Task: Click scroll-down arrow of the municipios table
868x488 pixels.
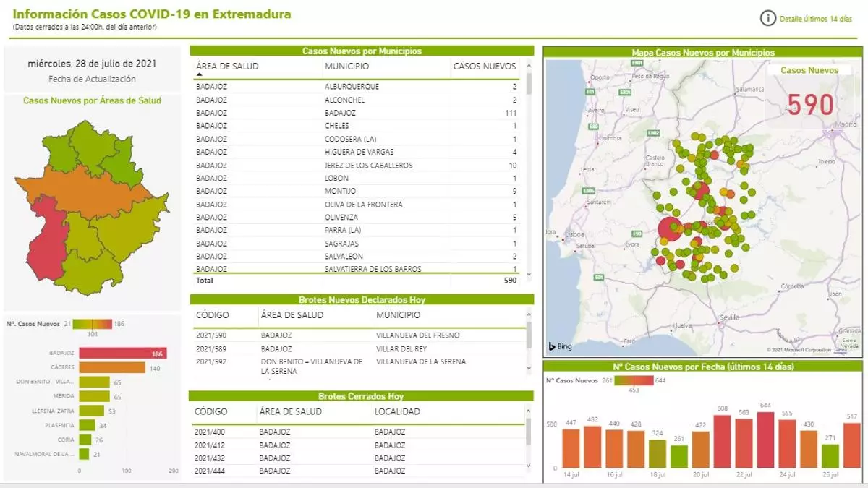Action: click(529, 275)
